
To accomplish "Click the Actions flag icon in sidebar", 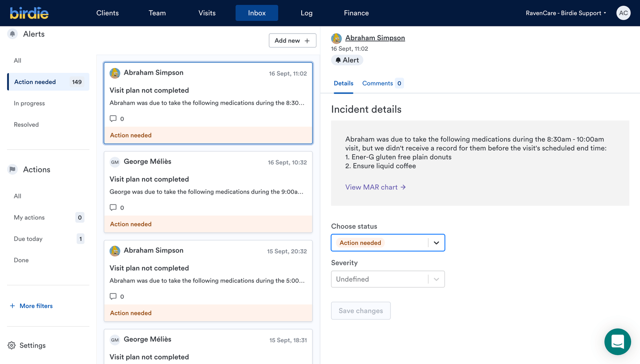I will (13, 170).
